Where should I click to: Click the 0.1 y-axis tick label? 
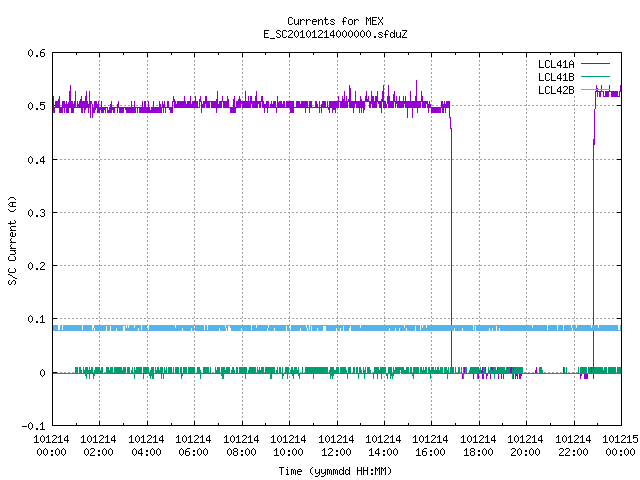pos(36,319)
